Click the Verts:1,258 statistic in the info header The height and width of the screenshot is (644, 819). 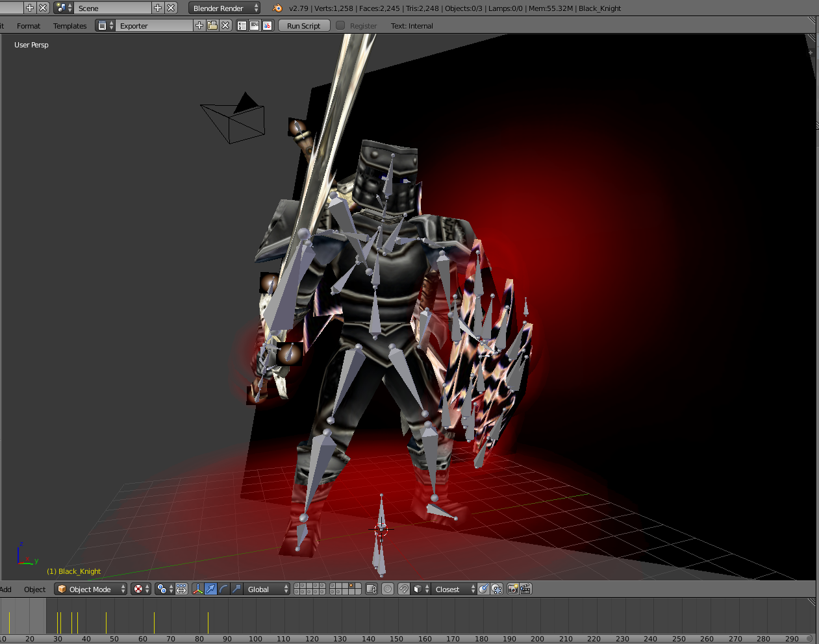pos(334,8)
